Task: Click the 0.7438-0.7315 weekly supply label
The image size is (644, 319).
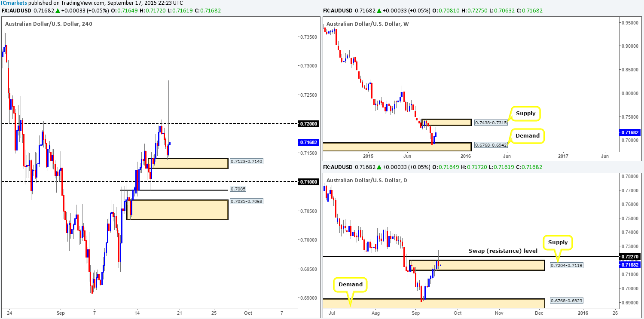Action: click(x=490, y=123)
